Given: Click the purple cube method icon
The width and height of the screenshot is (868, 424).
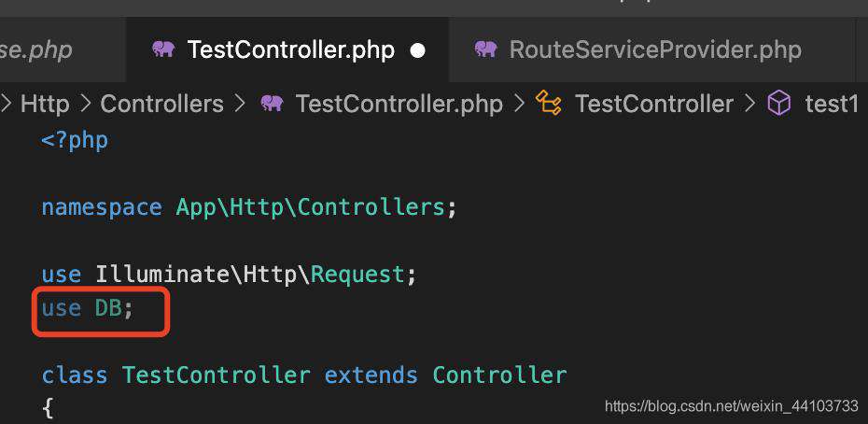Looking at the screenshot, I should click(x=779, y=103).
